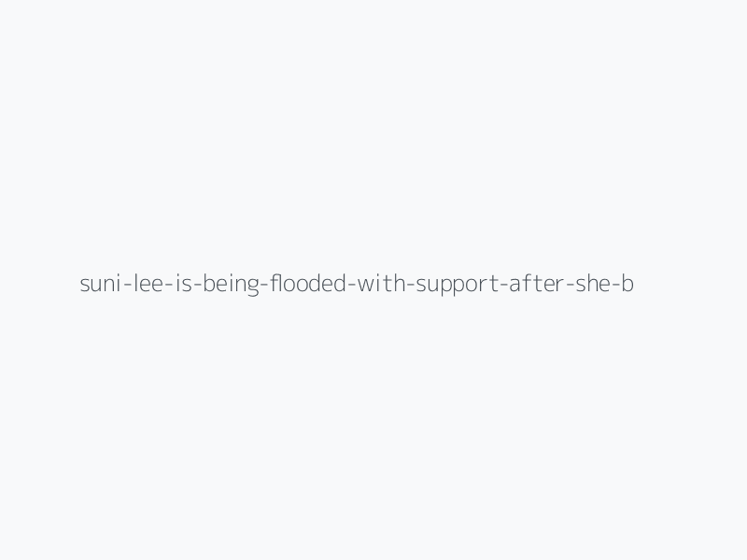The image size is (747, 560).
Task: Select the word "is" in the text
Action: [184, 284]
